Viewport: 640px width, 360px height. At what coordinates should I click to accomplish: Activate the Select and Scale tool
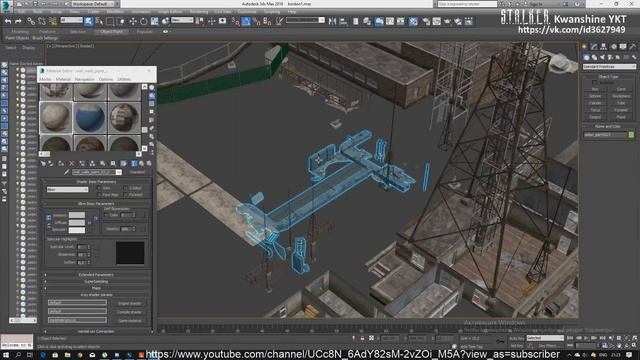click(155, 21)
